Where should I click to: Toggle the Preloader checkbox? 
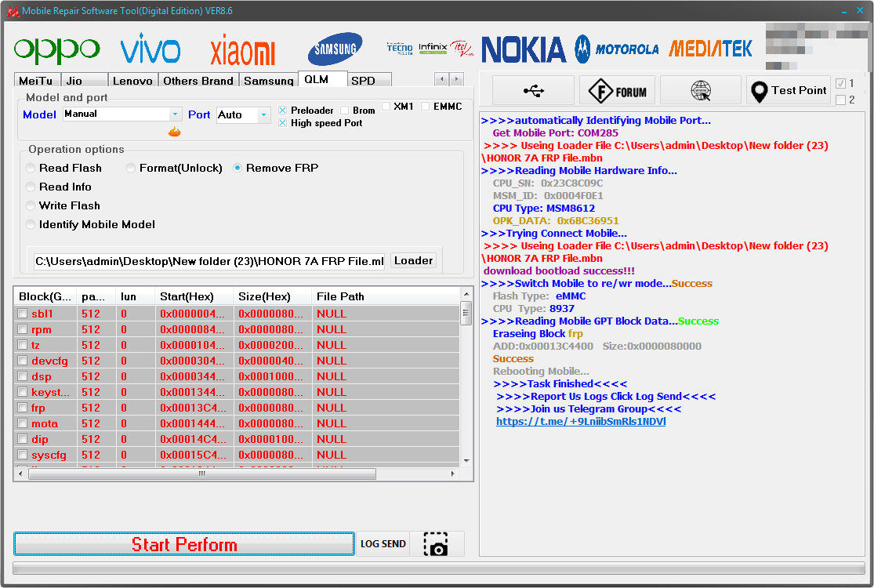tap(283, 111)
